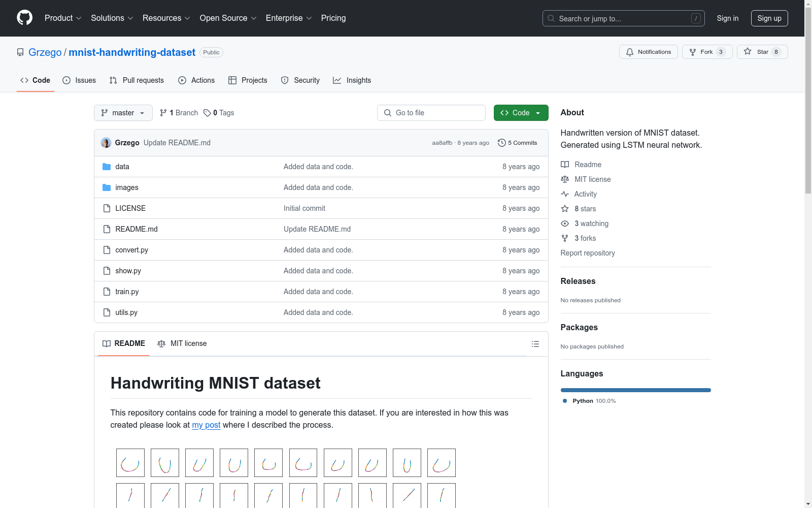
Task: Open the Packages heading link
Action: pyautogui.click(x=579, y=328)
